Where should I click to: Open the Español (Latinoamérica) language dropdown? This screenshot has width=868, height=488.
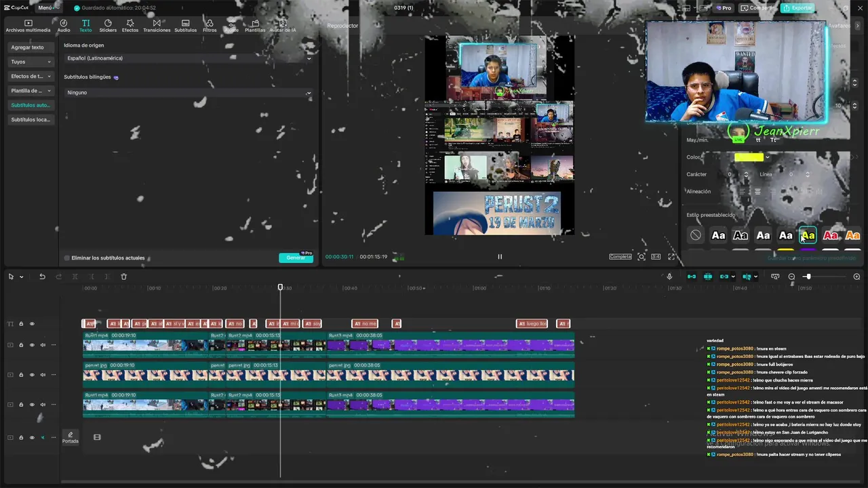click(x=188, y=58)
